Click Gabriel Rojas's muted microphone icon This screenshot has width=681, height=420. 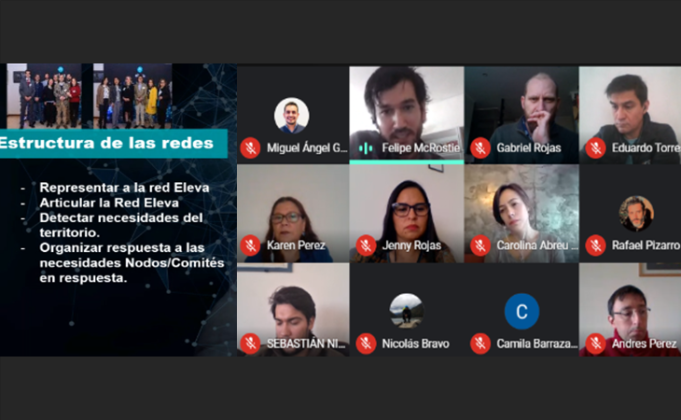point(480,148)
